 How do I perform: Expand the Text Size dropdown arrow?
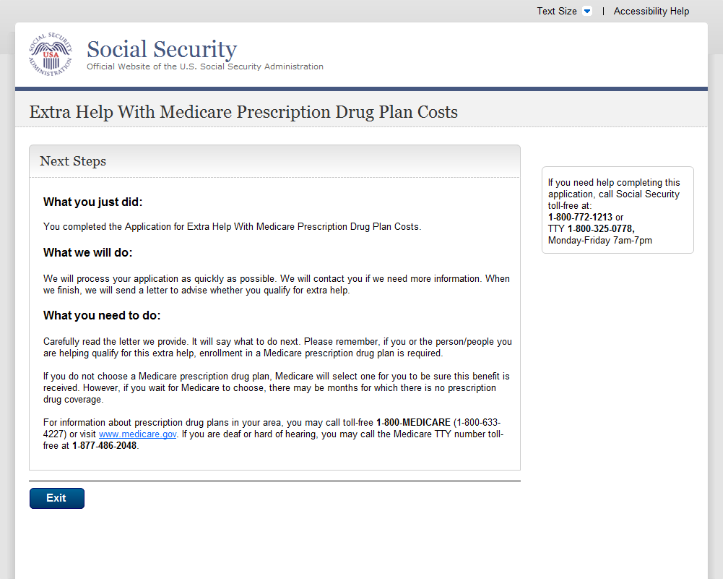pyautogui.click(x=587, y=12)
